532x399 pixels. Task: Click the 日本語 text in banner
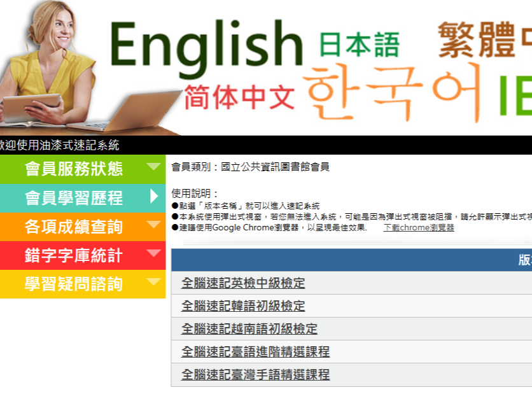(360, 45)
